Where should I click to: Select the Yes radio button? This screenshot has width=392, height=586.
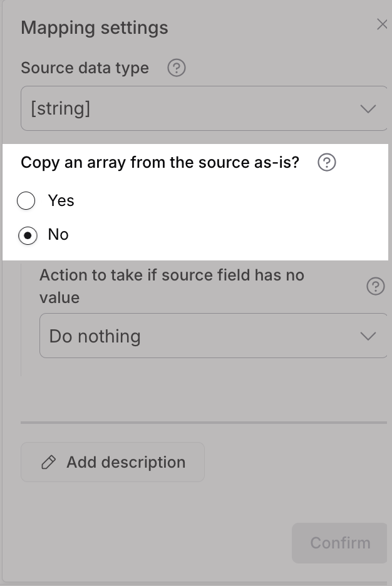pyautogui.click(x=26, y=201)
